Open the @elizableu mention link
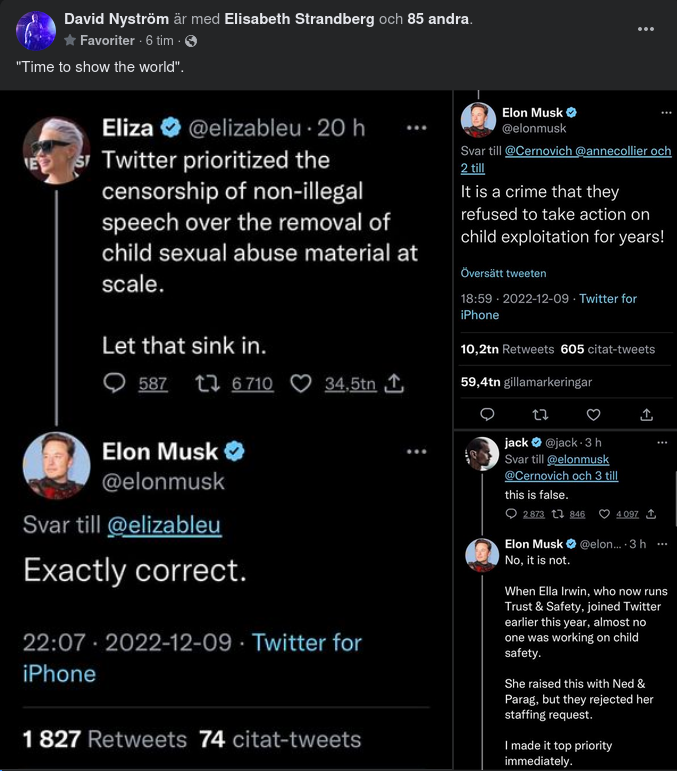Image resolution: width=677 pixels, height=771 pixels. click(x=164, y=525)
